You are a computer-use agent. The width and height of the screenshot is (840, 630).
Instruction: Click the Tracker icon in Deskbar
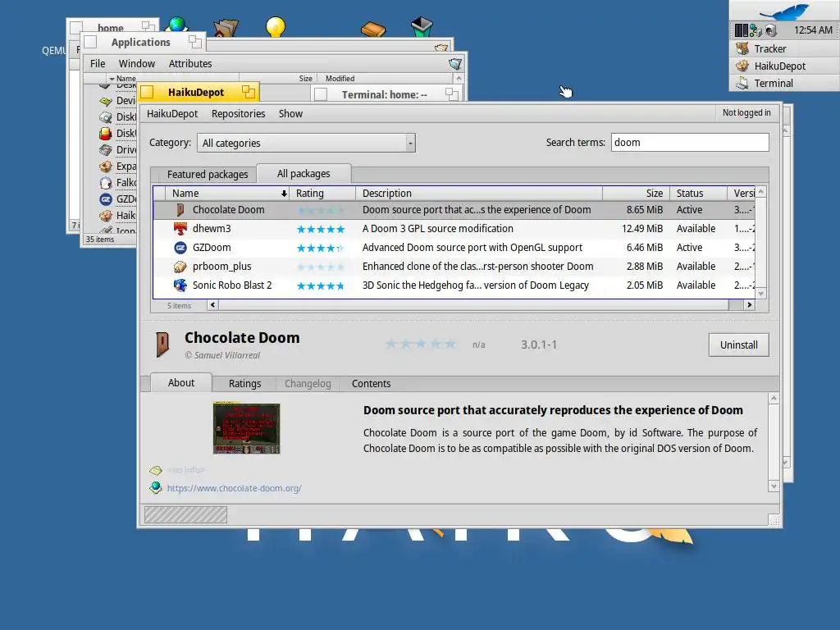click(742, 48)
